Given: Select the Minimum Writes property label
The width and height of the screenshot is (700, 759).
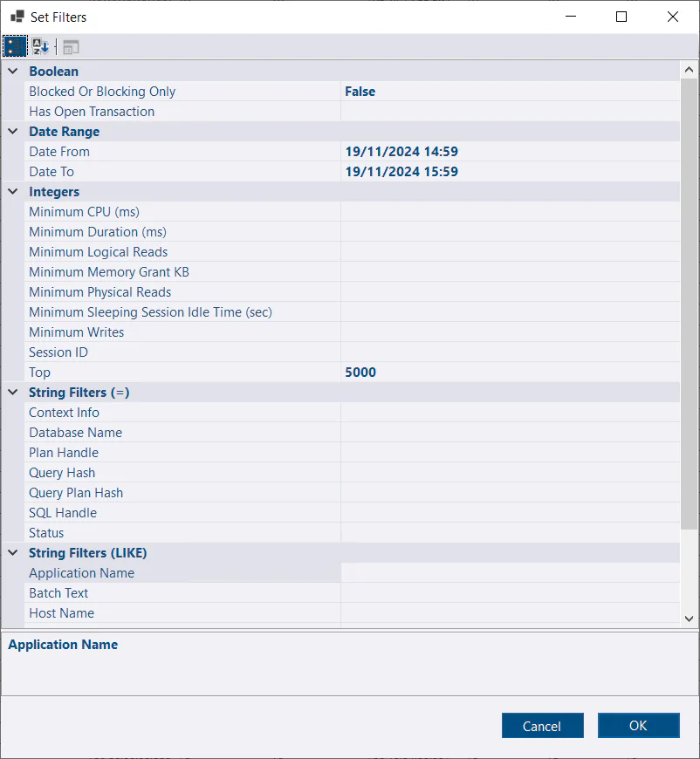Looking at the screenshot, I should [77, 332].
